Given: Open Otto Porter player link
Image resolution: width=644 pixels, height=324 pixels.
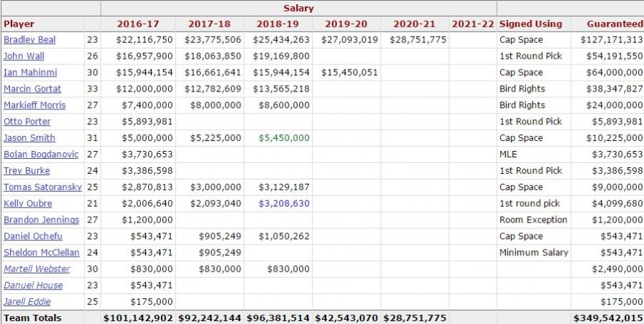Looking at the screenshot, I should click(x=27, y=122).
